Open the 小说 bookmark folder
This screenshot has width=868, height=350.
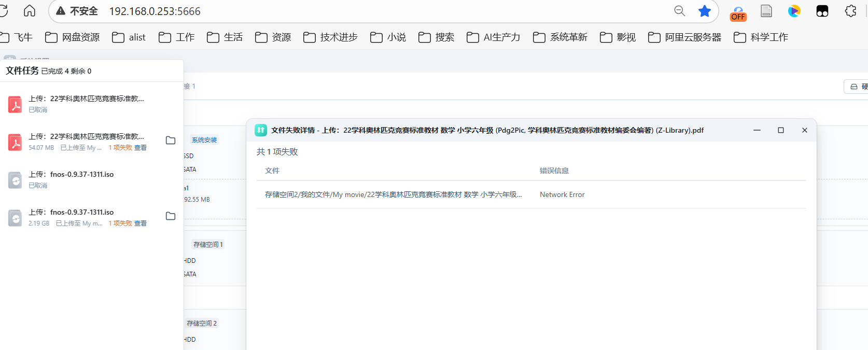(x=388, y=37)
